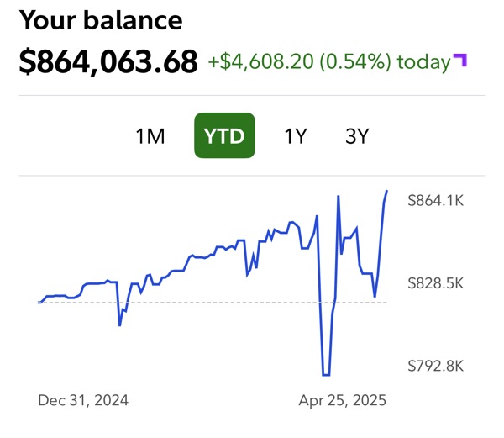Select the 1M time range tab

[150, 136]
